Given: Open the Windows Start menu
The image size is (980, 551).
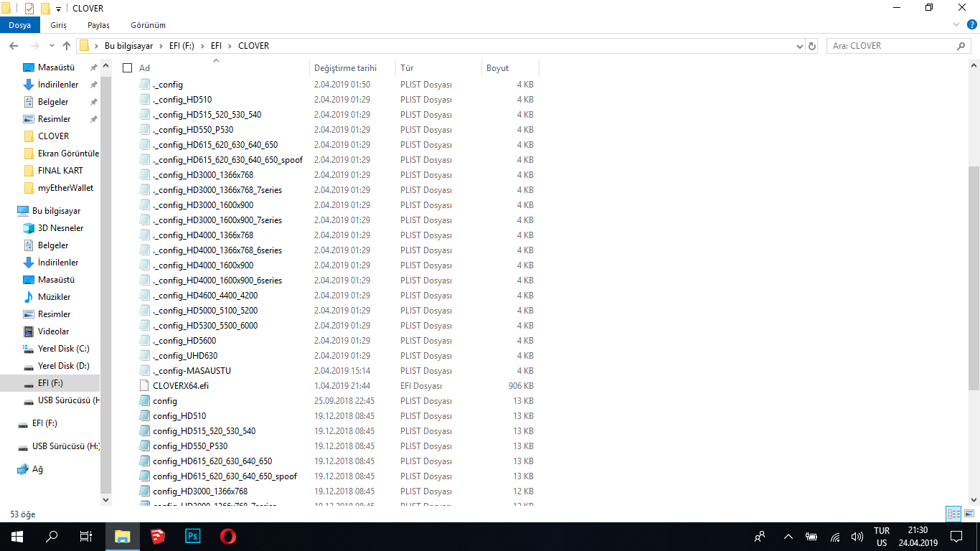Looking at the screenshot, I should [x=17, y=536].
